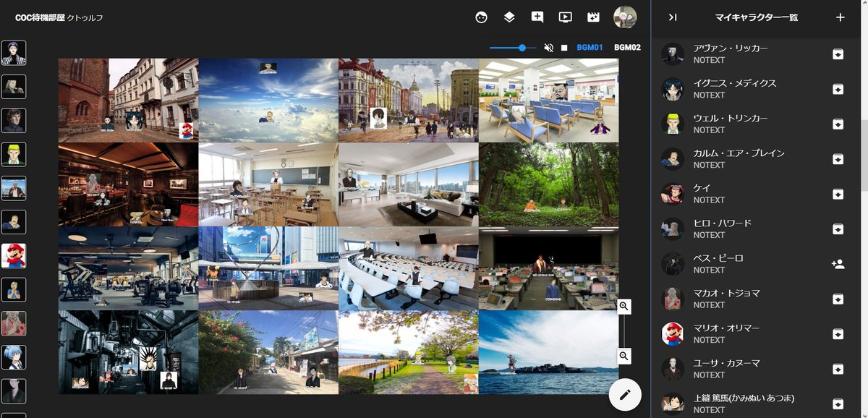
Task: Click the board zoom vertical slider track
Action: [624, 331]
